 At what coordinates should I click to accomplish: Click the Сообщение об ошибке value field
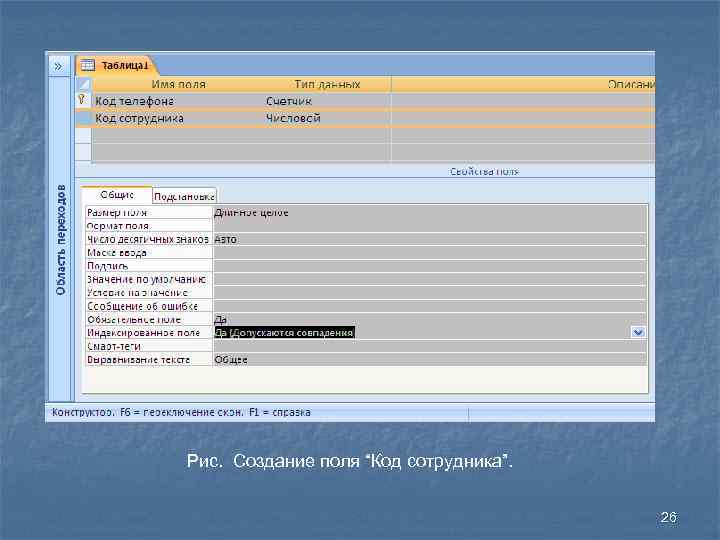click(430, 306)
